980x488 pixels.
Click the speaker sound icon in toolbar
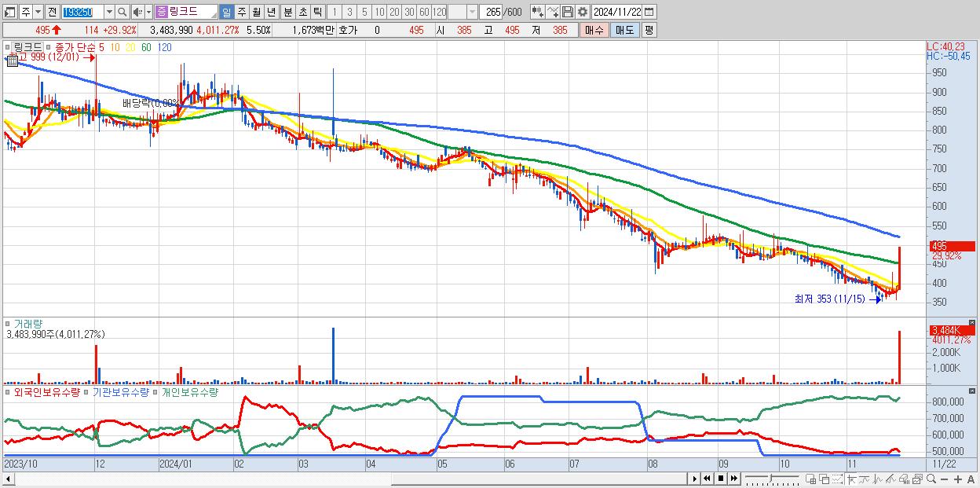(137, 12)
